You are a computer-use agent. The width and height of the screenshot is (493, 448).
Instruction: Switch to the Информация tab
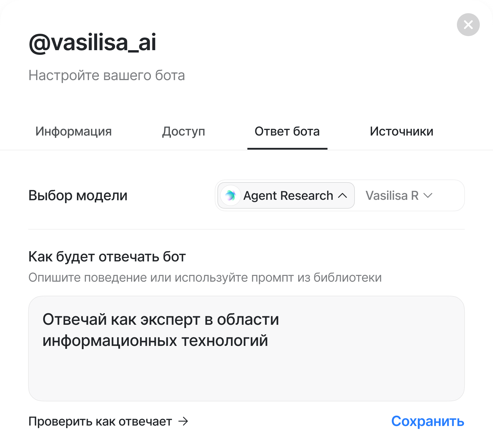coord(73,131)
